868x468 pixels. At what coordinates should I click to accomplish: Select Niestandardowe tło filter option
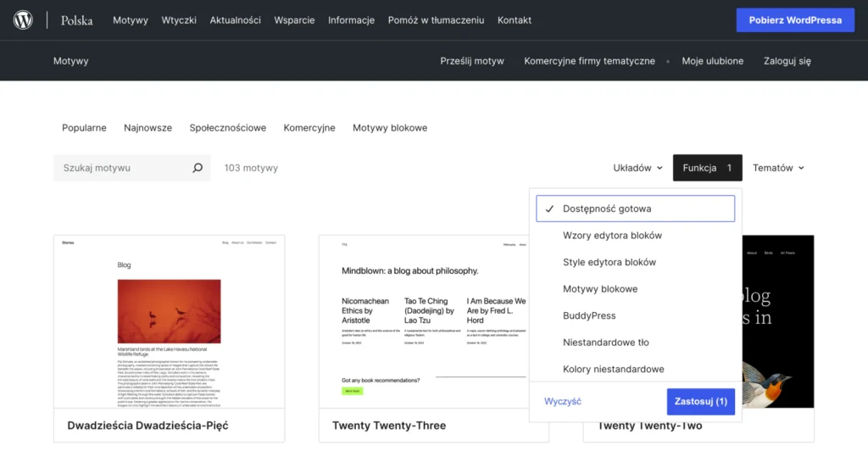coord(635,343)
